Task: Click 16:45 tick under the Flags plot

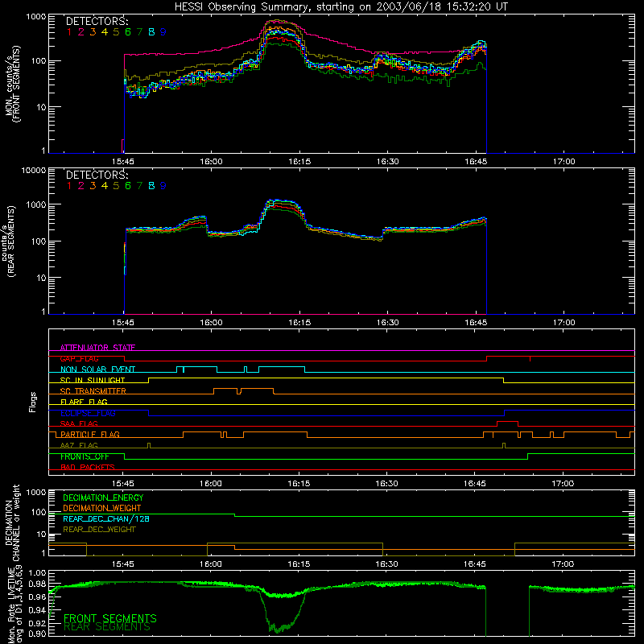Action: (474, 484)
